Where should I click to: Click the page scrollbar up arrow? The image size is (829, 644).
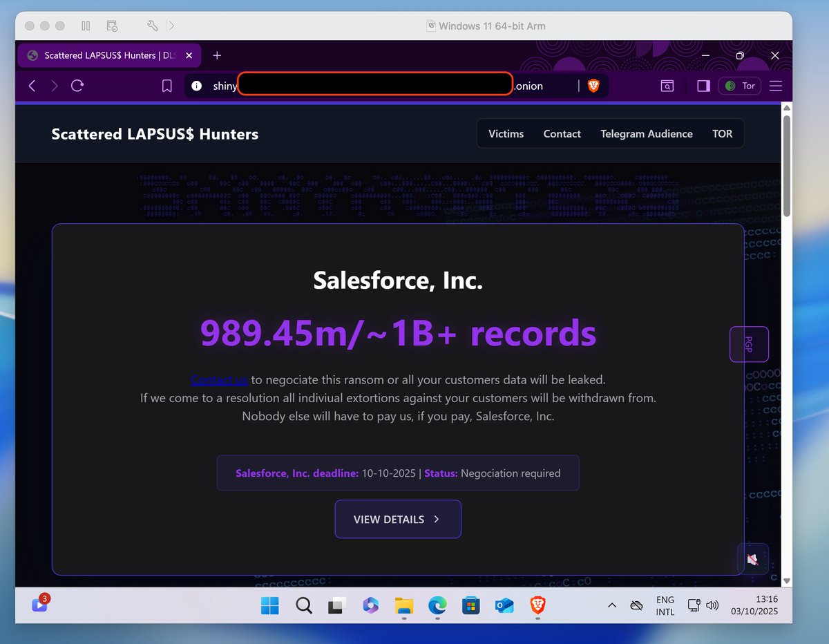coord(787,108)
